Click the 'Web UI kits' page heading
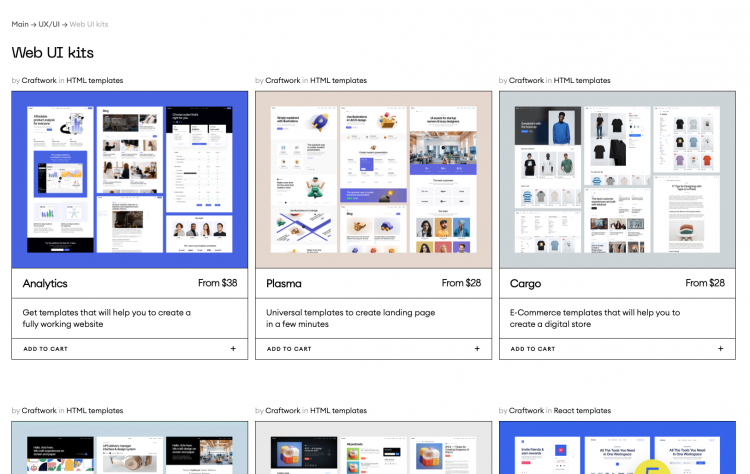 tap(53, 53)
